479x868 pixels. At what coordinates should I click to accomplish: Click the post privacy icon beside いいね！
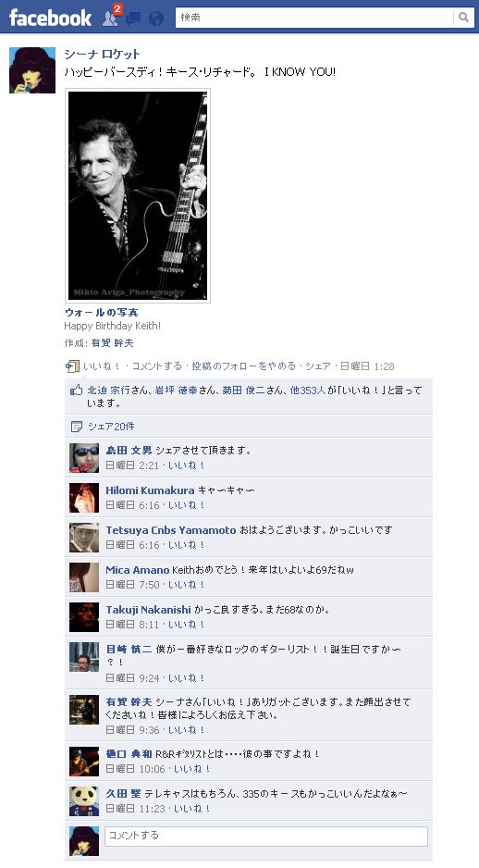coord(72,366)
